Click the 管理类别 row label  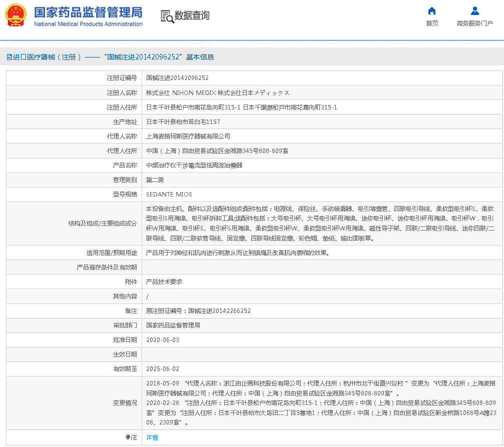(125, 180)
